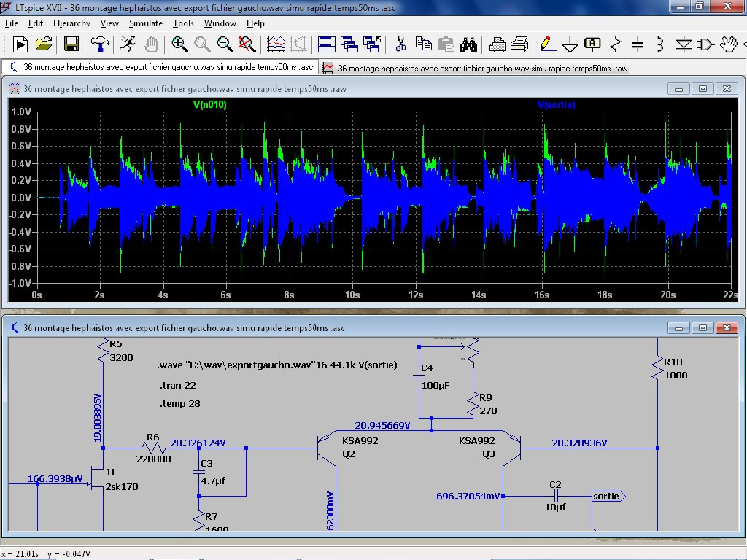Click the Find binoculars icon
This screenshot has width=747, height=560.
pos(468,45)
